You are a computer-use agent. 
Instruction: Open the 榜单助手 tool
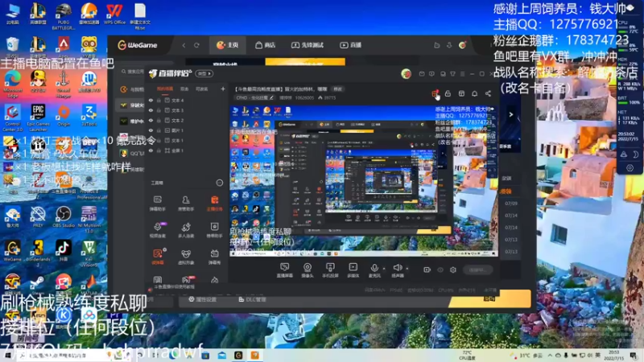pos(214,230)
